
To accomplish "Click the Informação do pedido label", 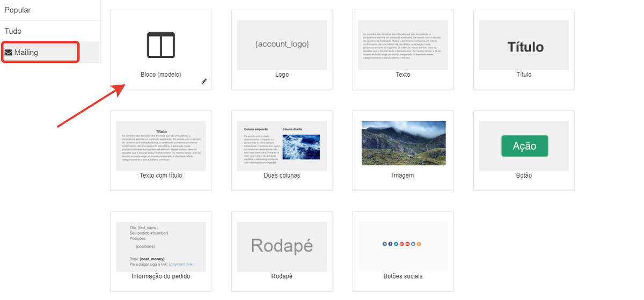I will pos(161,276).
